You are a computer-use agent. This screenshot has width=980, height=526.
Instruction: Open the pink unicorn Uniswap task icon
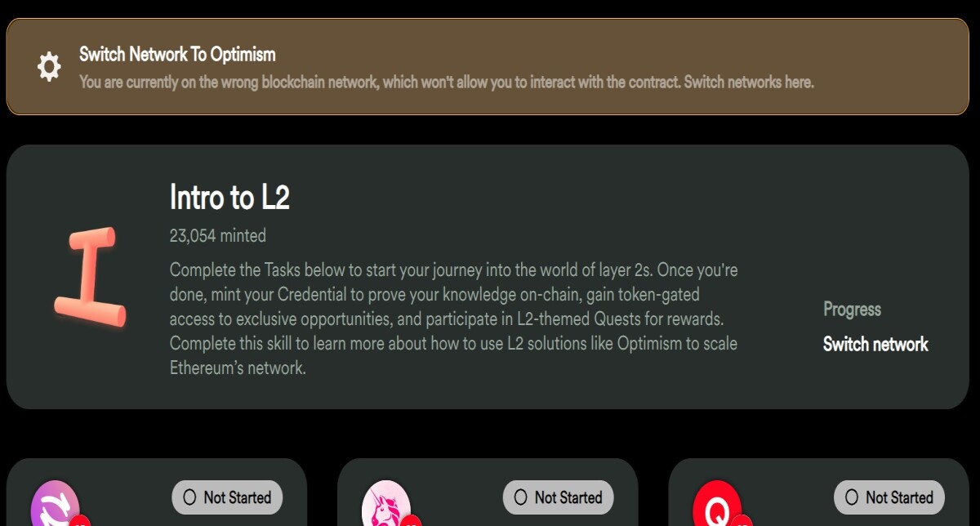[x=386, y=505]
